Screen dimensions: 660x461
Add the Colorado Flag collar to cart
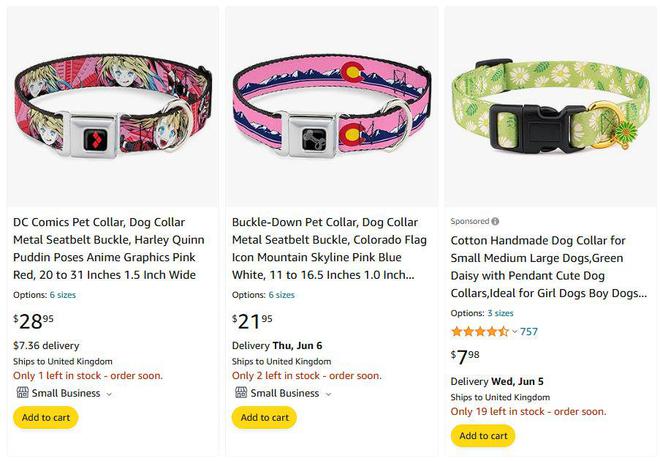265,418
